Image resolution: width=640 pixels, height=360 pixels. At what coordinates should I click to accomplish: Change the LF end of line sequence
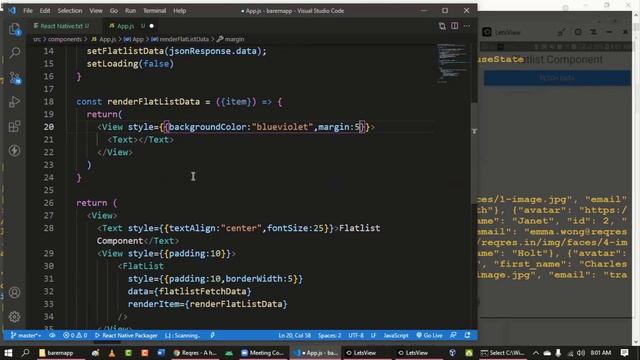[x=373, y=336]
